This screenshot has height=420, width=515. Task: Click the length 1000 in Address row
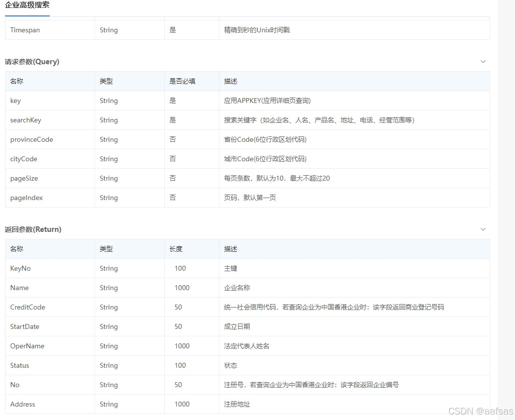[182, 404]
